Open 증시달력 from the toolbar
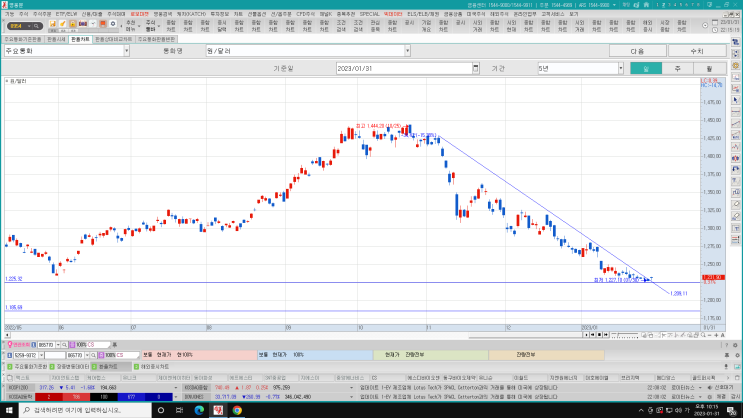Viewport: 743px width, 418px height. 222,26
